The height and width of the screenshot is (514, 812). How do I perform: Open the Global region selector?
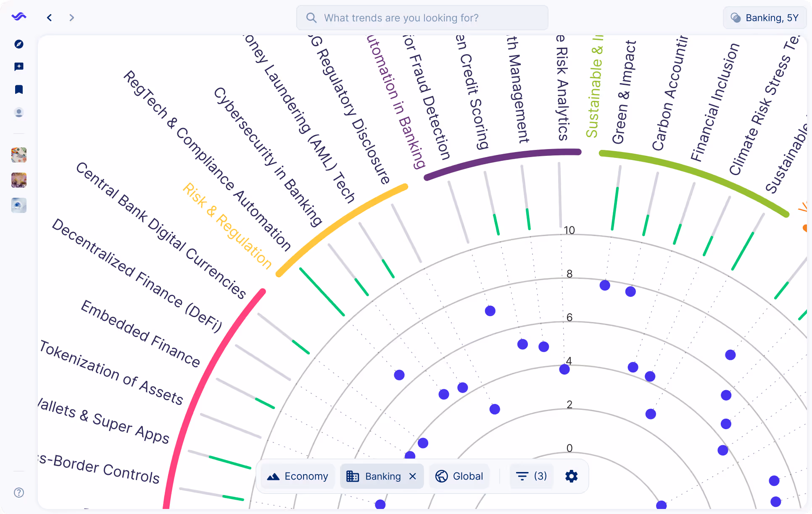[x=459, y=476]
